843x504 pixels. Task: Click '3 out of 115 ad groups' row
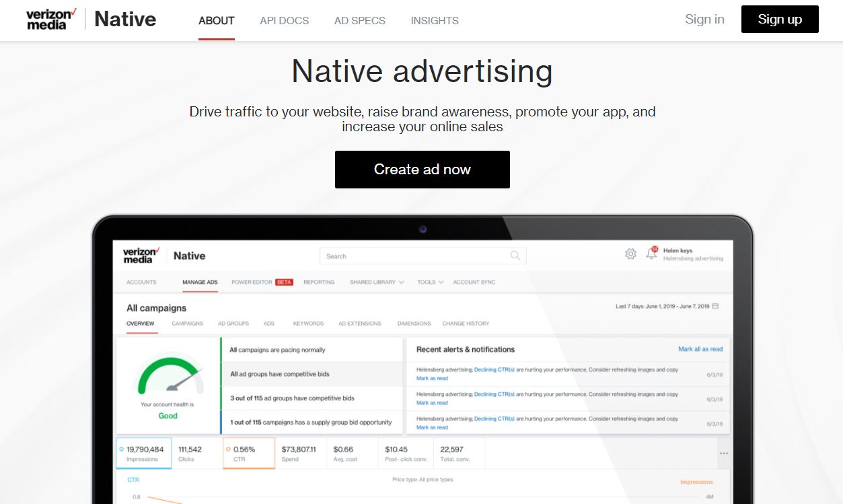click(311, 398)
